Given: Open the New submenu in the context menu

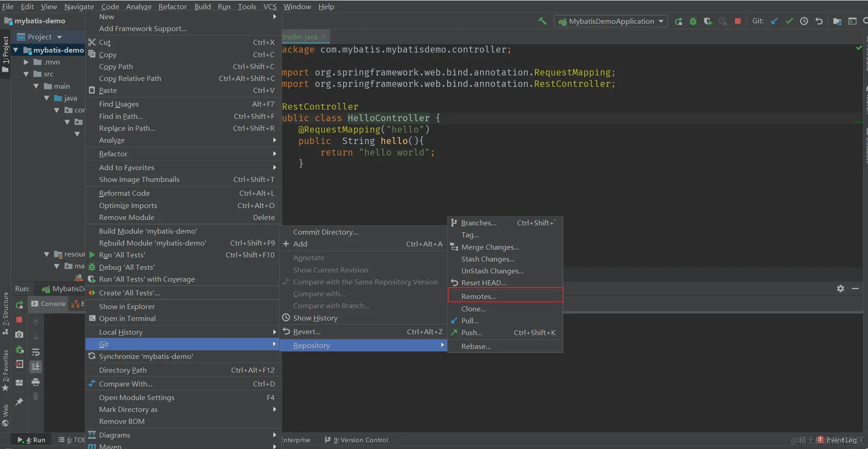Looking at the screenshot, I should (x=183, y=17).
